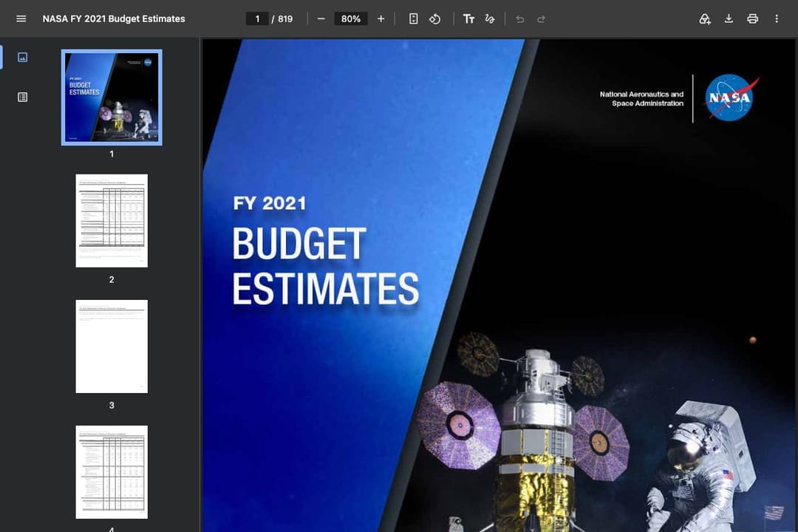Viewport: 798px width, 532px height.
Task: Print the document
Action: [753, 18]
